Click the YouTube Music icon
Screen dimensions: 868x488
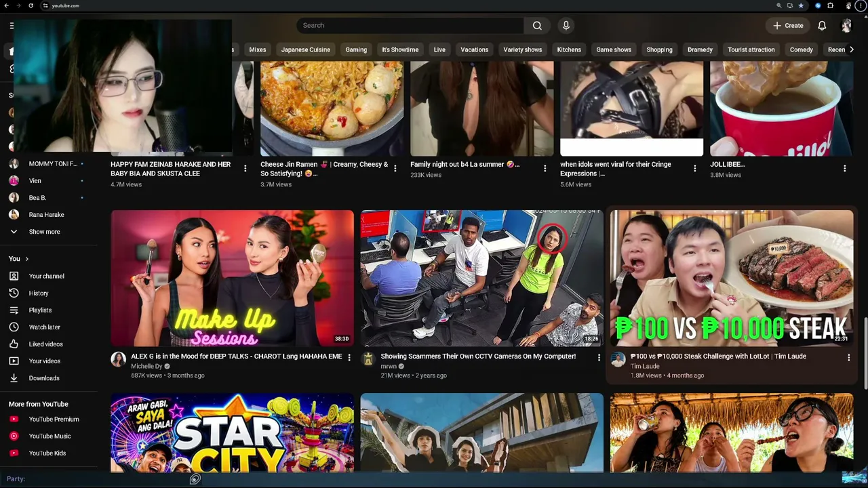tap(14, 436)
